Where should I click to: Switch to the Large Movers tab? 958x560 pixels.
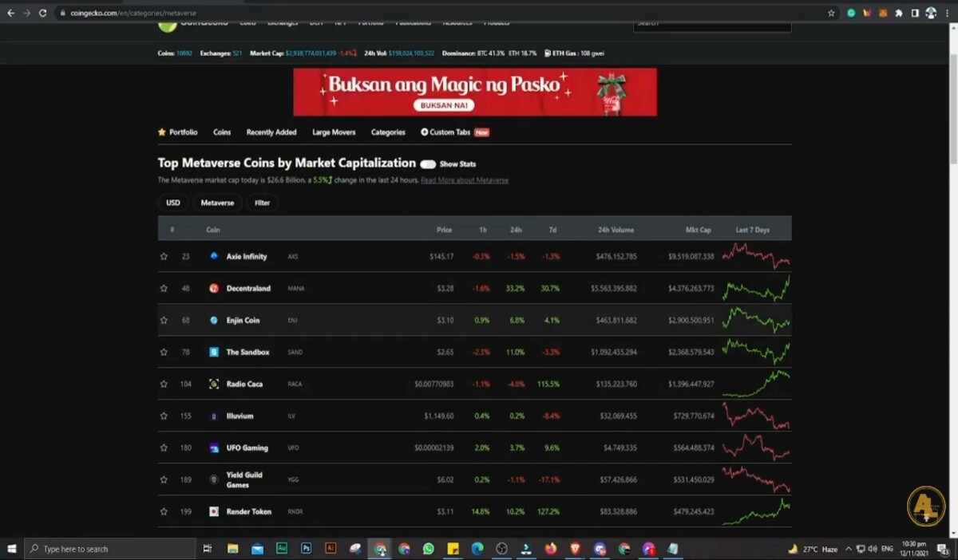coord(334,132)
